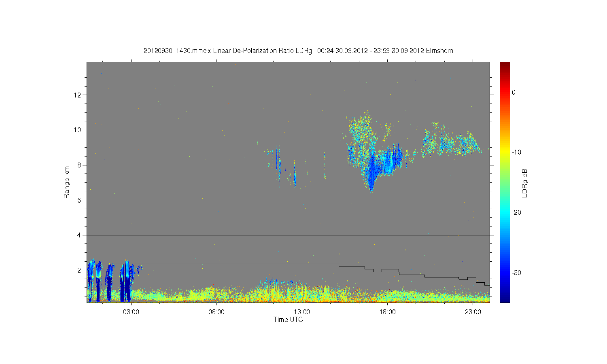Image resolution: width=607 pixels, height=364 pixels.
Task: Click the 'LDRg dB' colorbar label
Action: tap(525, 183)
